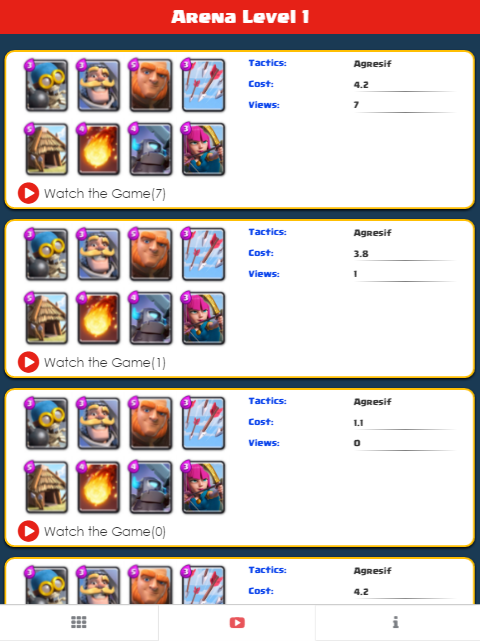Select the Mini P.E.K.K.A card in the second deck
The width and height of the screenshot is (480, 641).
click(x=150, y=318)
